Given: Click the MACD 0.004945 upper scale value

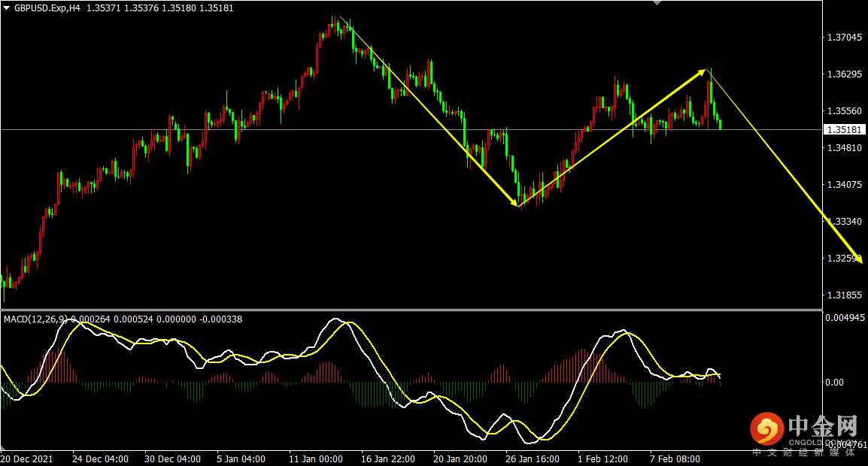Looking at the screenshot, I should click(844, 318).
